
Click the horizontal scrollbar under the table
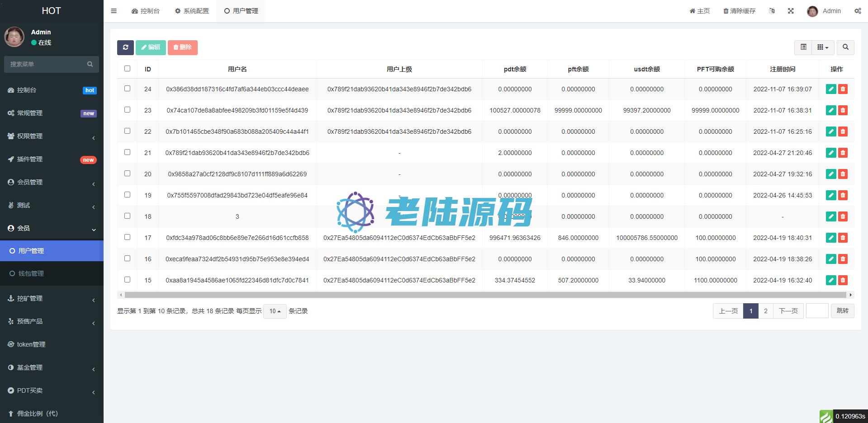(x=485, y=295)
